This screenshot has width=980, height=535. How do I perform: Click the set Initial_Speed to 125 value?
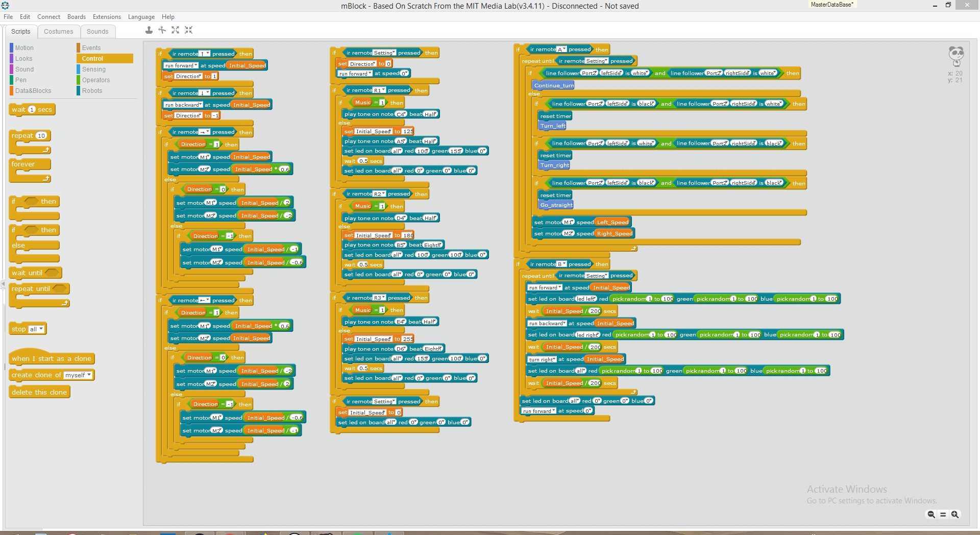pos(408,132)
